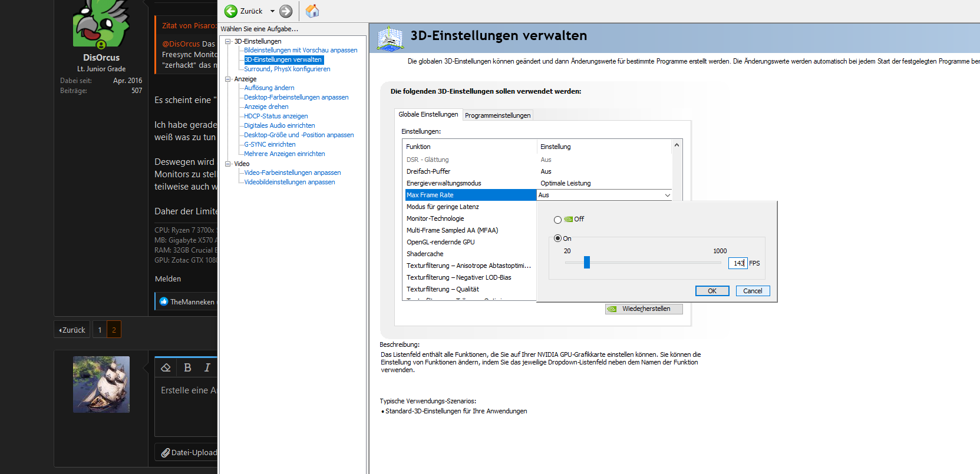Image resolution: width=980 pixels, height=474 pixels.
Task: Click the eraser remove-formatting icon in editor
Action: [x=166, y=367]
